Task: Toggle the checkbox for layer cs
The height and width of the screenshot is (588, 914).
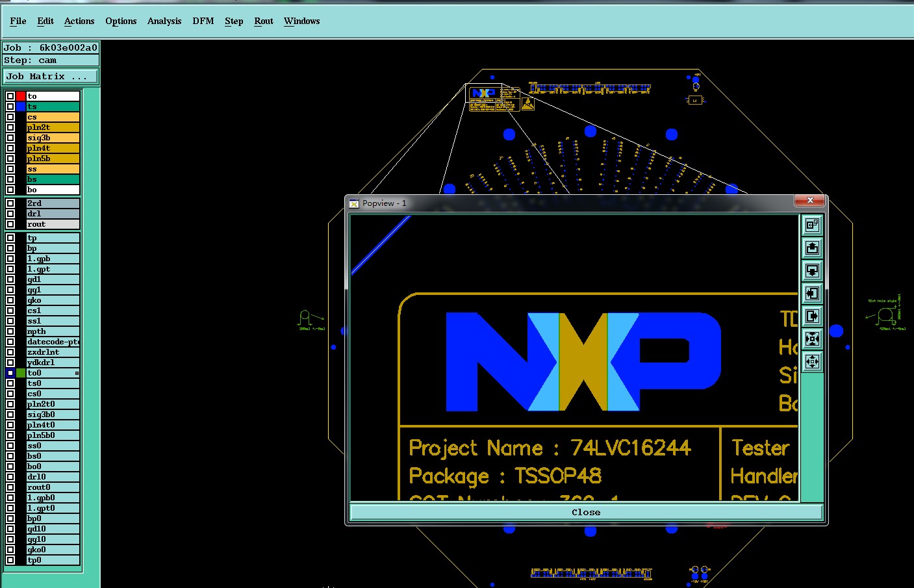Action: coord(10,117)
